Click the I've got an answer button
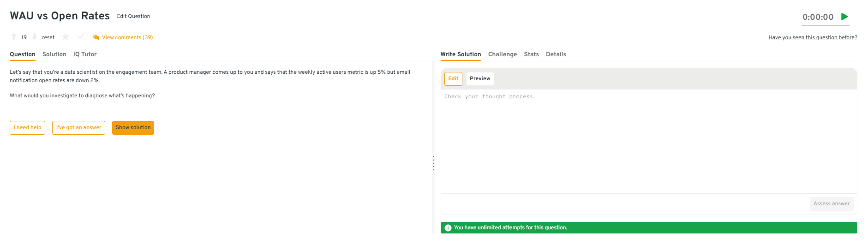Viewport: 868px width, 245px height. (x=78, y=128)
